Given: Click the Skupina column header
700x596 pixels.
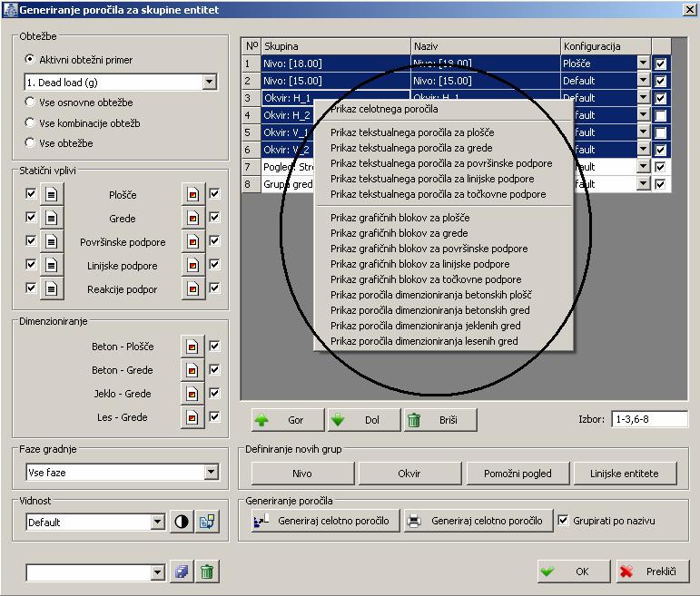Looking at the screenshot, I should (335, 46).
